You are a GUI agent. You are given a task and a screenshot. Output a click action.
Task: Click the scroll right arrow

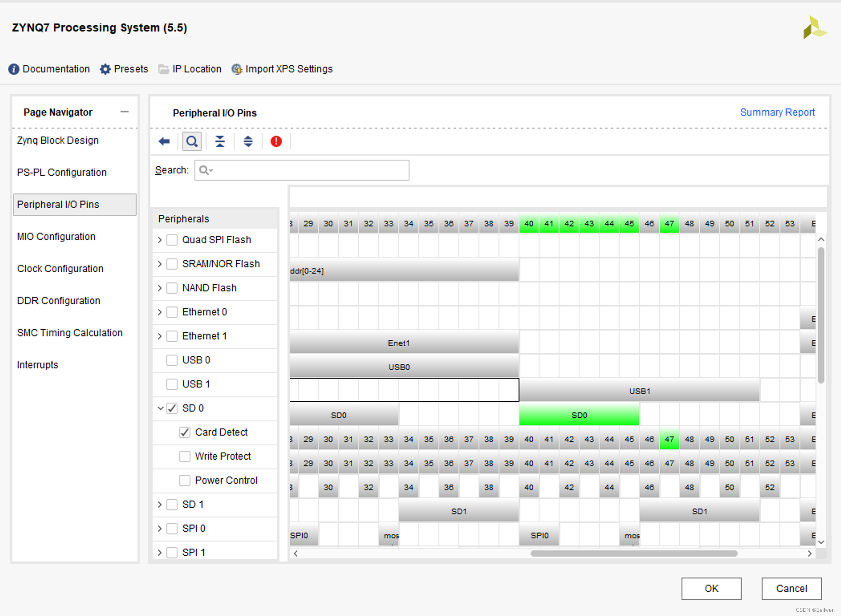pyautogui.click(x=809, y=553)
